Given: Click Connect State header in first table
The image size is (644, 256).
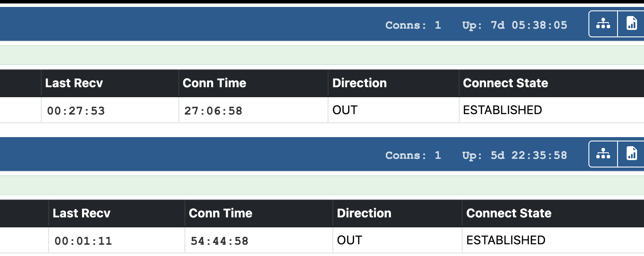Looking at the screenshot, I should tap(505, 83).
